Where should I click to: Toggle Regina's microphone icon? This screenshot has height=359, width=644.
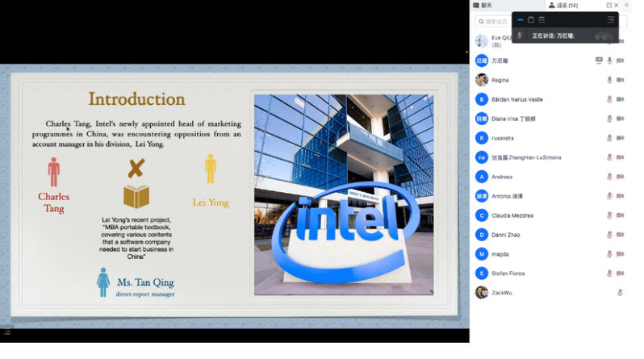pos(609,80)
